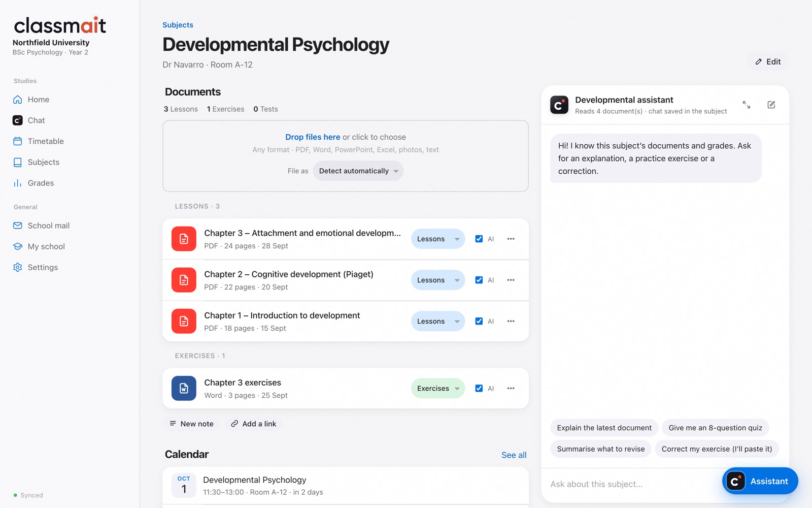Click Add a link

click(x=253, y=424)
